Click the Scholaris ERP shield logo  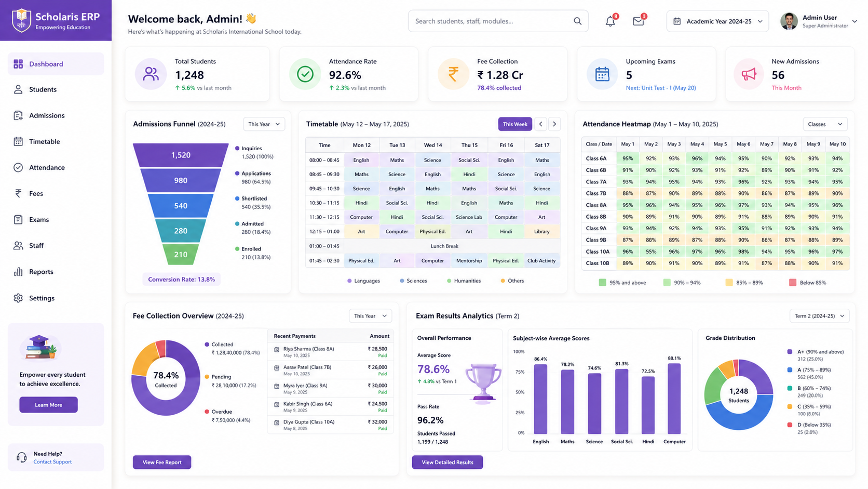21,20
